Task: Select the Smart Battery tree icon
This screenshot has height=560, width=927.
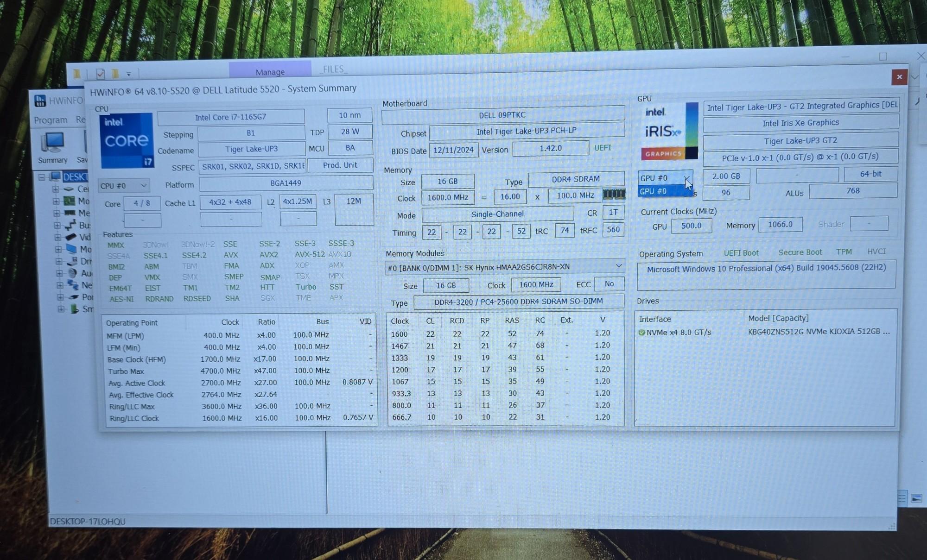Action: [x=74, y=309]
